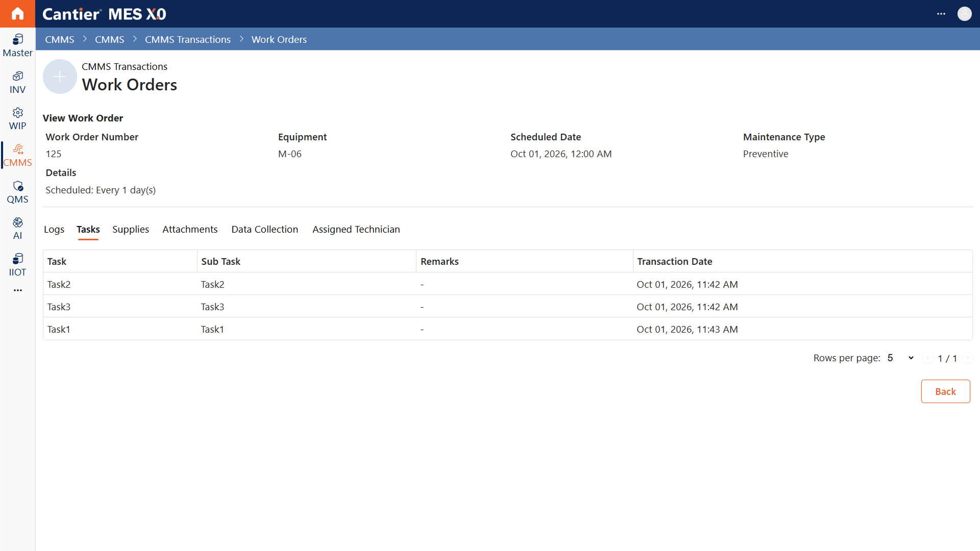Open the Master module in sidebar
This screenshot has height=551, width=980.
[17, 46]
